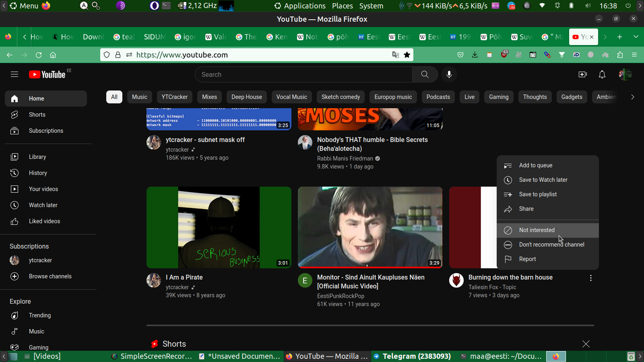The image size is (644, 362).
Task: Open Browse channels link
Action: click(46, 276)
